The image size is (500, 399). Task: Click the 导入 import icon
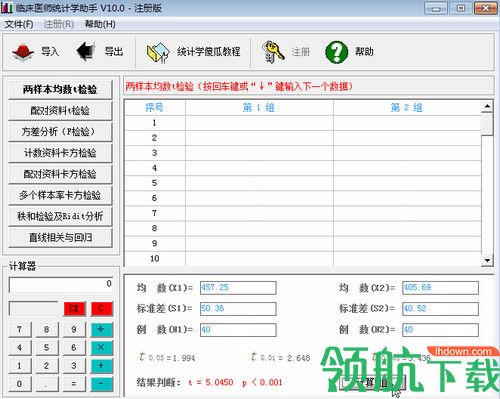[x=23, y=52]
